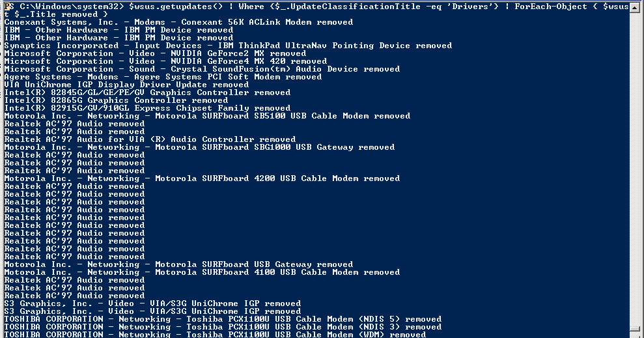Viewport: 644px width, 338px height.
Task: Click the scrollbar up arrow button
Action: 634,6
